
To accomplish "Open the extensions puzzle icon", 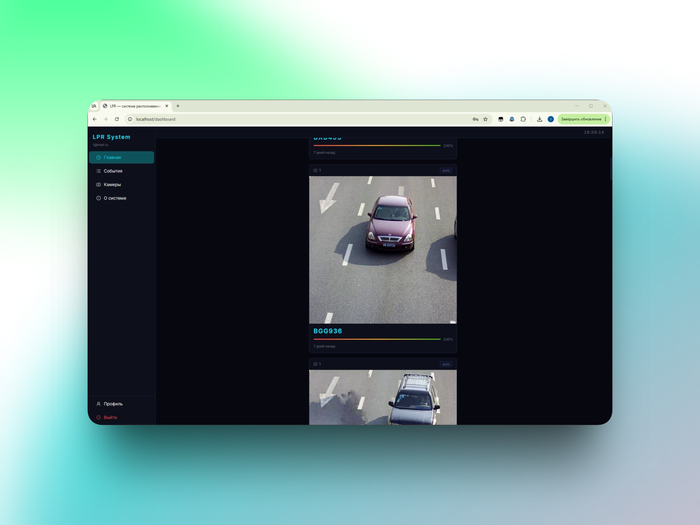I will 523,119.
